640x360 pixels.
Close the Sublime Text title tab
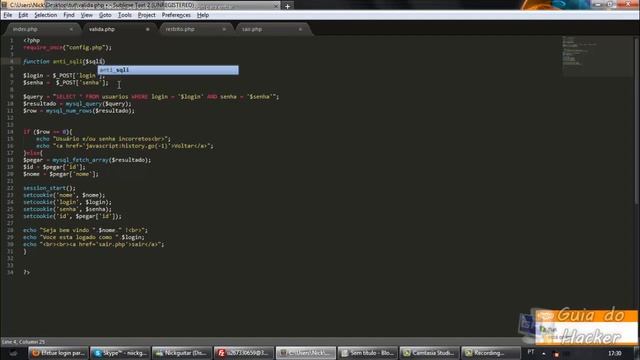point(276,6)
